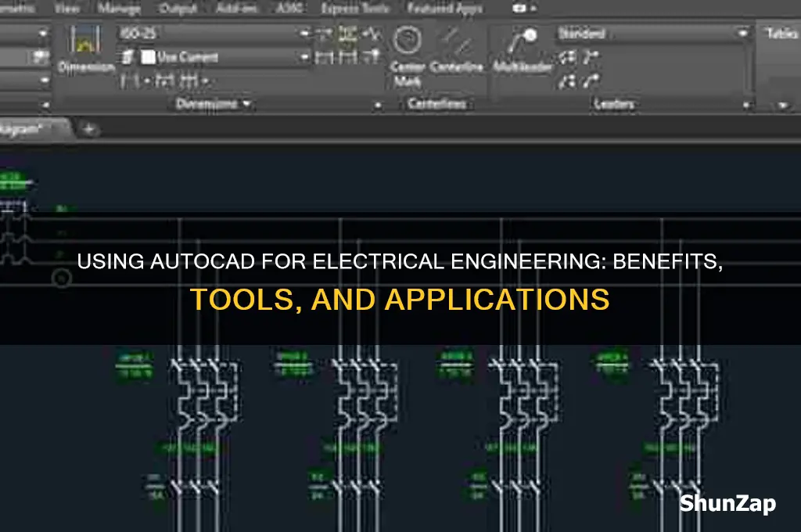Click the Align leaders icon in Leaders panel
Screen dimensions: 801x532
coord(567,81)
